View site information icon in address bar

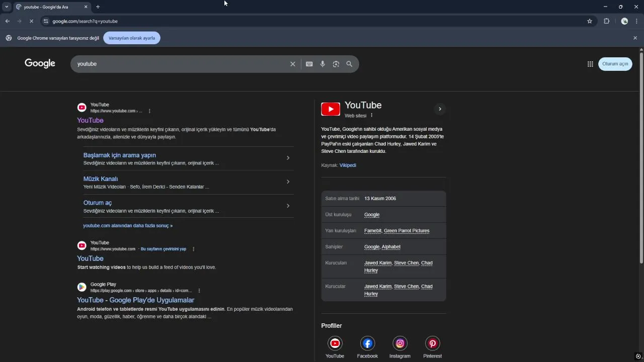tap(46, 21)
